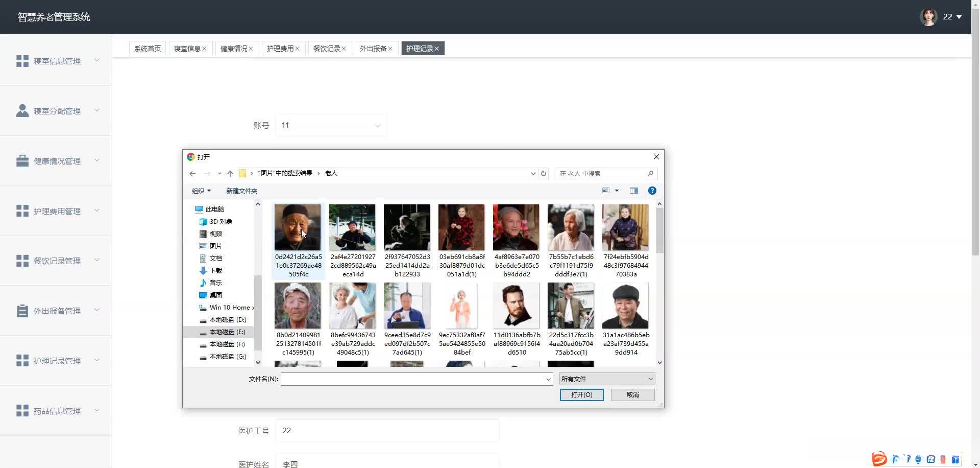The height and width of the screenshot is (468, 980).
Task: Change the view mode icon
Action: pyautogui.click(x=606, y=191)
